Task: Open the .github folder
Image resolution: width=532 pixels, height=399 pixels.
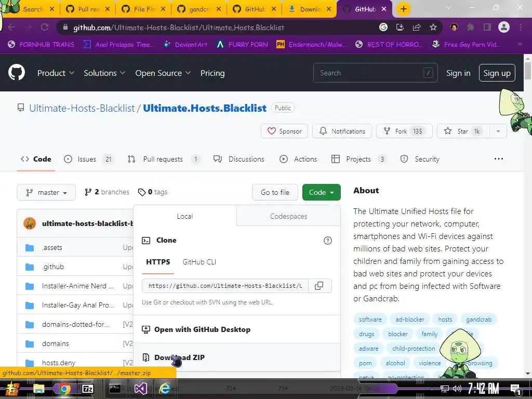Action: tap(53, 267)
